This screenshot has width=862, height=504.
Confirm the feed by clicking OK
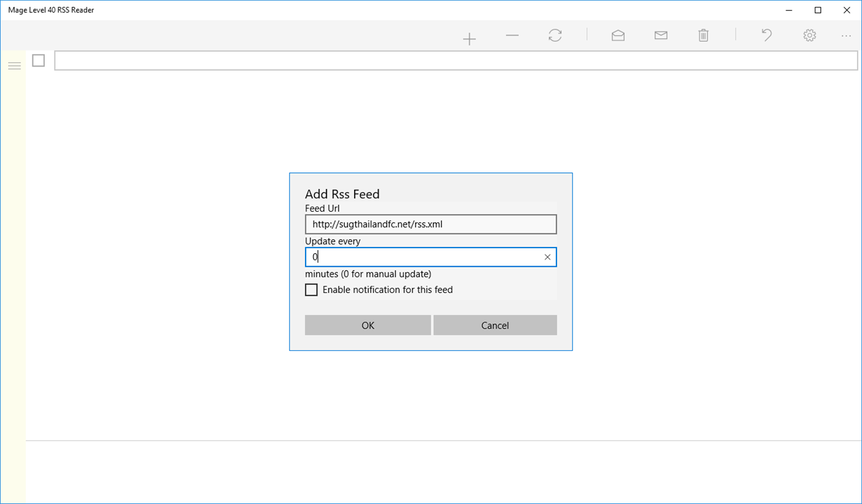[x=368, y=325]
